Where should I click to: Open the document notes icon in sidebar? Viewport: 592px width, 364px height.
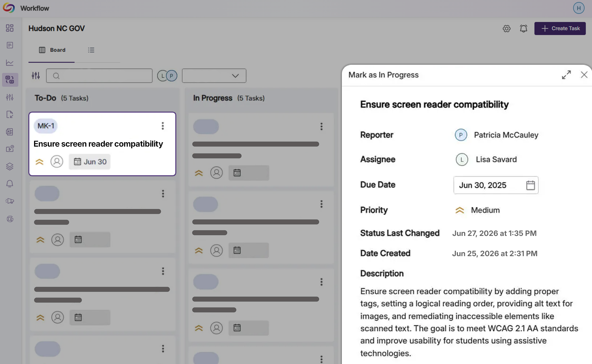[10, 45]
